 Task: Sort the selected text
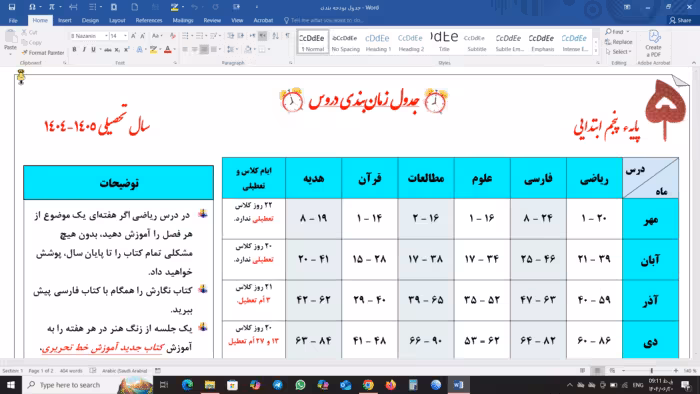click(275, 36)
